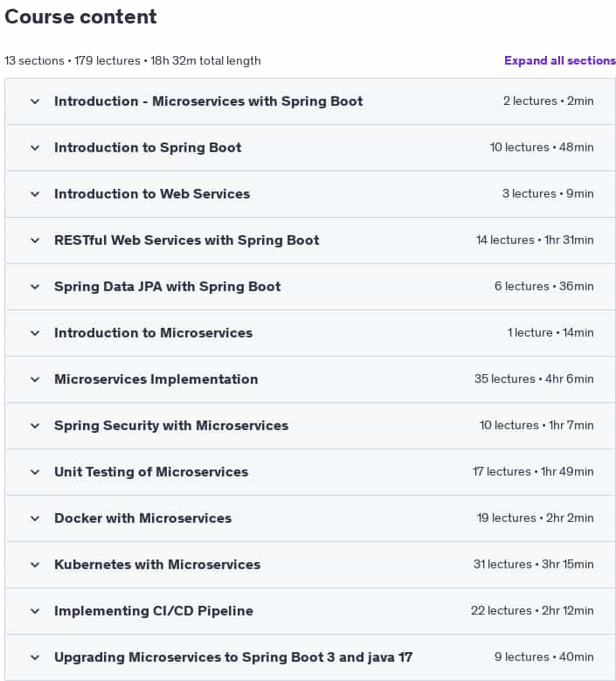The height and width of the screenshot is (681, 616).
Task: Click '2 lectures • 2min' text
Action: pyautogui.click(x=548, y=101)
